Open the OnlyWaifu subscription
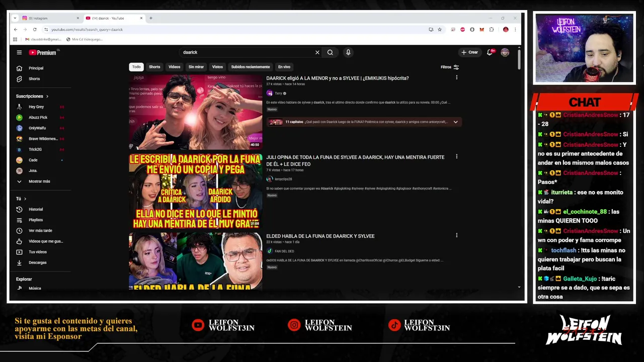This screenshot has width=644, height=362. 37,128
